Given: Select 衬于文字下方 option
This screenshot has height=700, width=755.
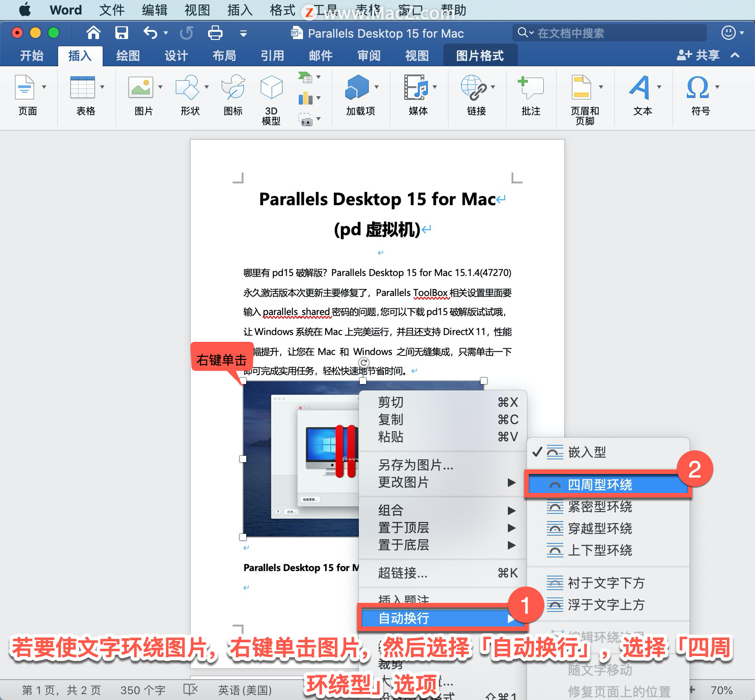Looking at the screenshot, I should click(x=608, y=583).
